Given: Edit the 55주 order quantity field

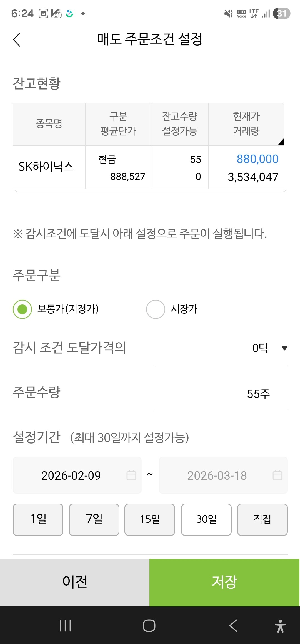Looking at the screenshot, I should click(x=221, y=394).
